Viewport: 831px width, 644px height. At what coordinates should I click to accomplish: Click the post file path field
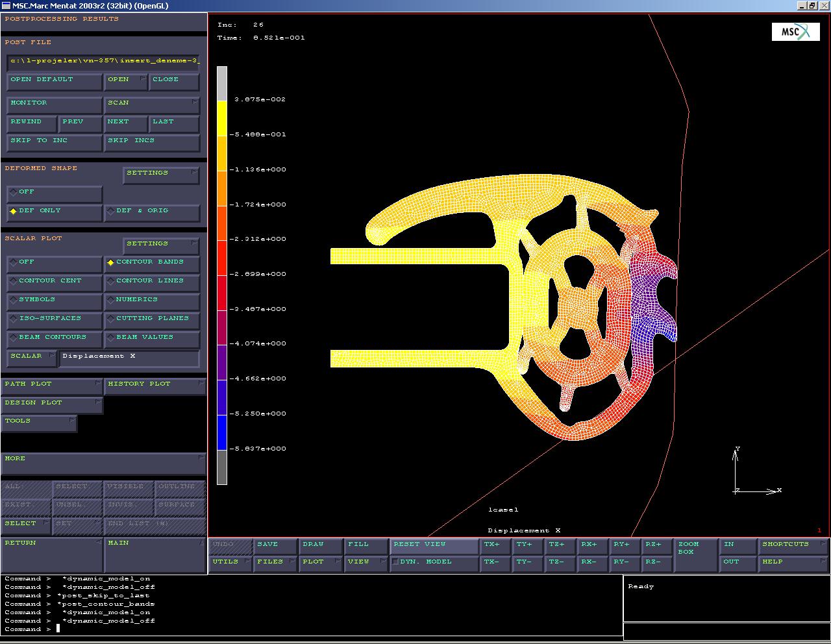(x=103, y=62)
